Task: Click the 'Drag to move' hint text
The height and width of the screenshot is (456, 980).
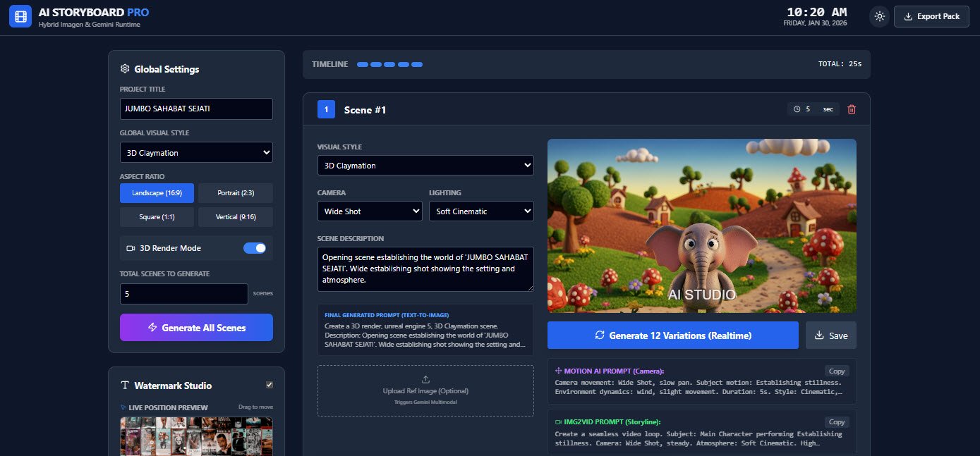Action: tap(256, 407)
